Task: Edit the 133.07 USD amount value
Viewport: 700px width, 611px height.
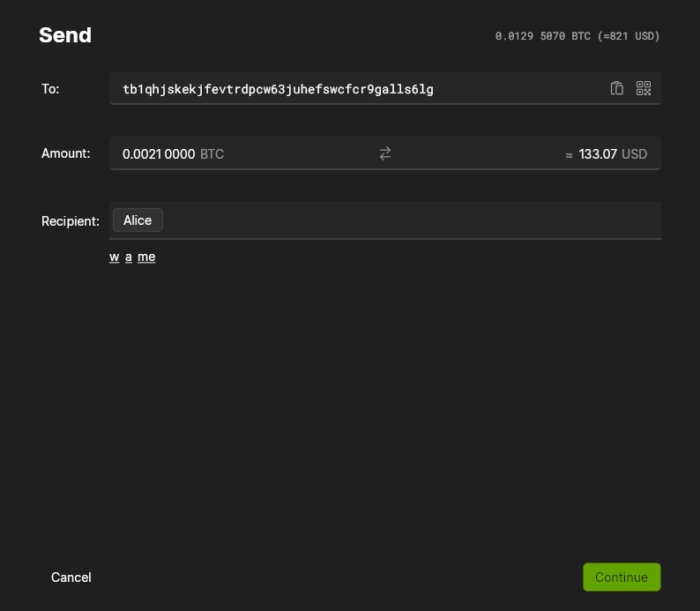Action: point(598,154)
